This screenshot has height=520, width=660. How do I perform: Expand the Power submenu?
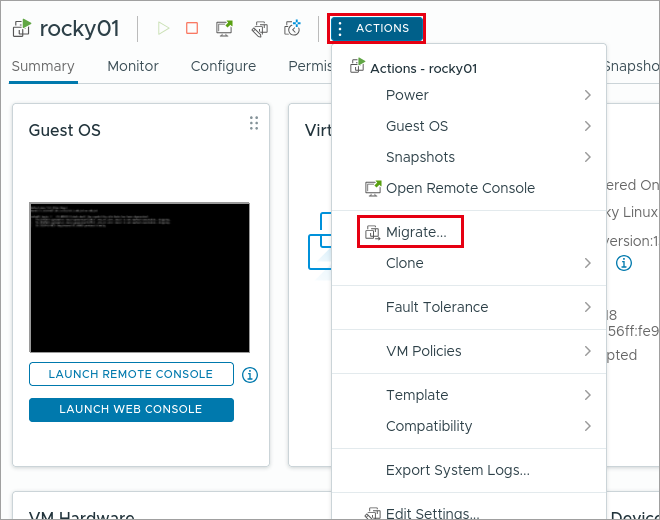(x=469, y=95)
